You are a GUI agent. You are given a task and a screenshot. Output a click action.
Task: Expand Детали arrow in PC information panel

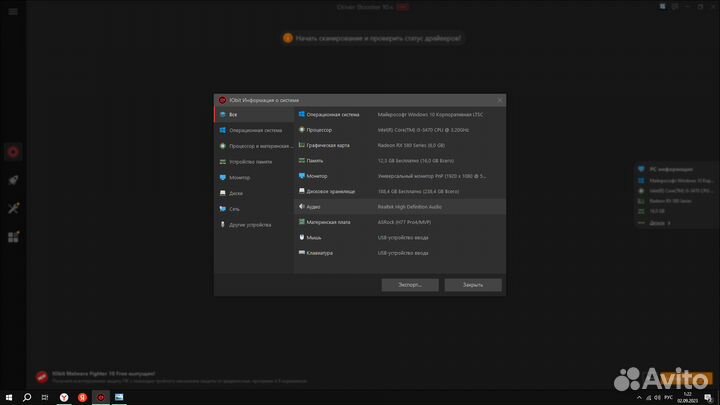[669, 223]
